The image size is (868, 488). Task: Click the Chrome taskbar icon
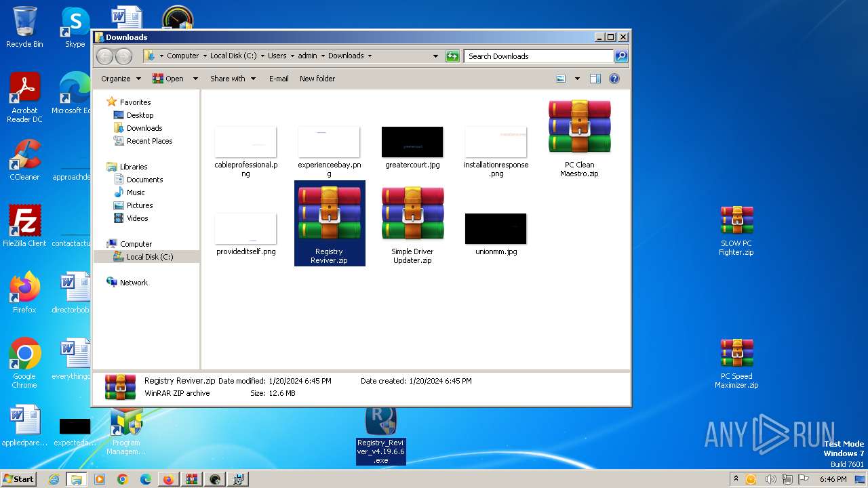(x=123, y=479)
